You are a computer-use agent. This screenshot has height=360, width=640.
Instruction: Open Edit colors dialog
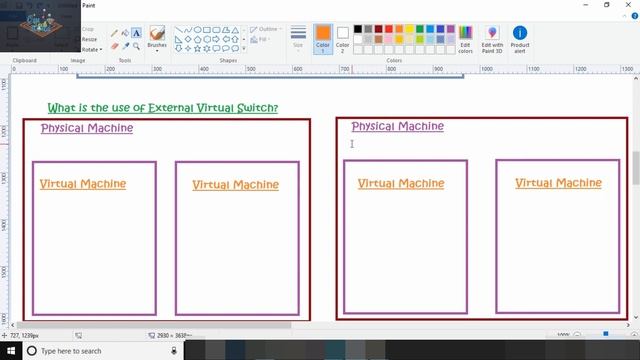point(465,39)
